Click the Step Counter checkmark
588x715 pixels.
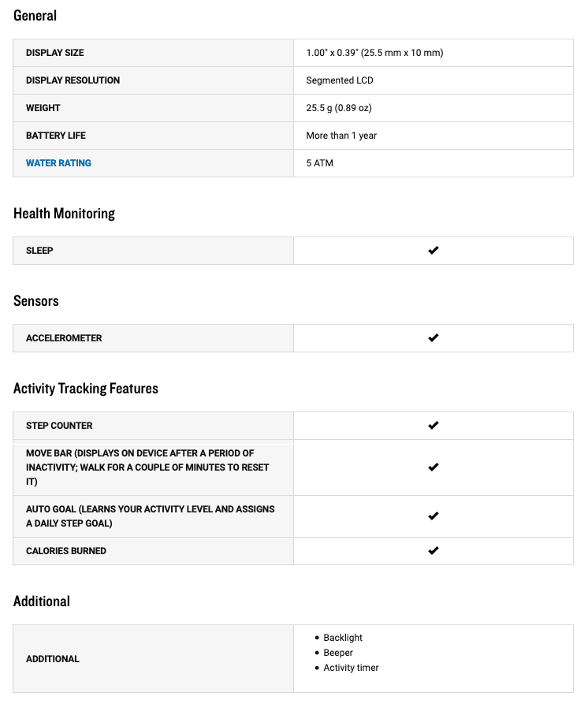click(x=433, y=426)
